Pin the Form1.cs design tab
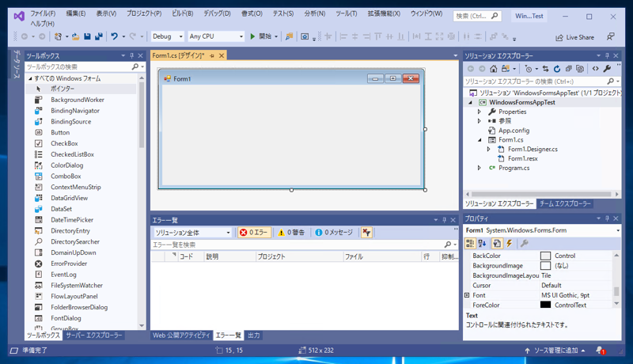This screenshot has height=364, width=633. click(212, 55)
